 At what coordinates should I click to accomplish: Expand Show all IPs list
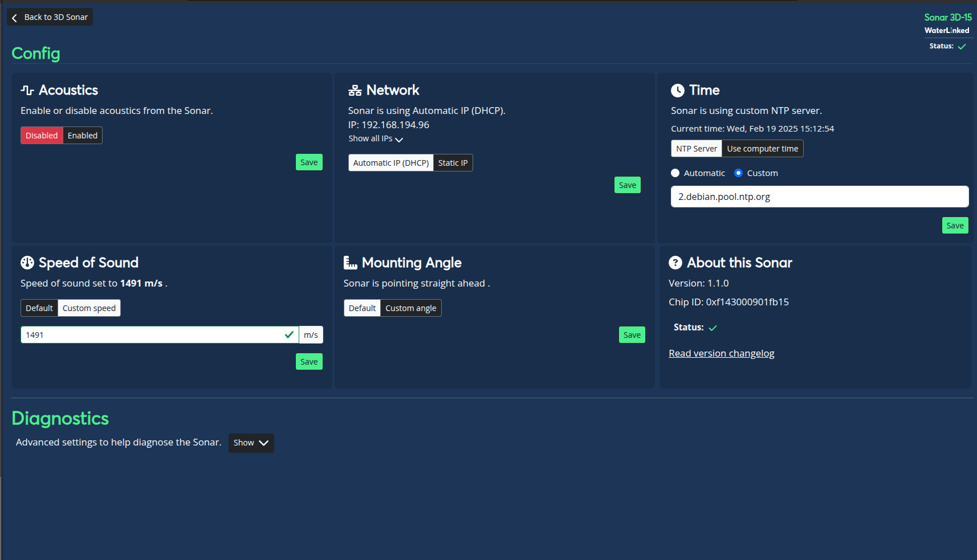[x=376, y=139]
